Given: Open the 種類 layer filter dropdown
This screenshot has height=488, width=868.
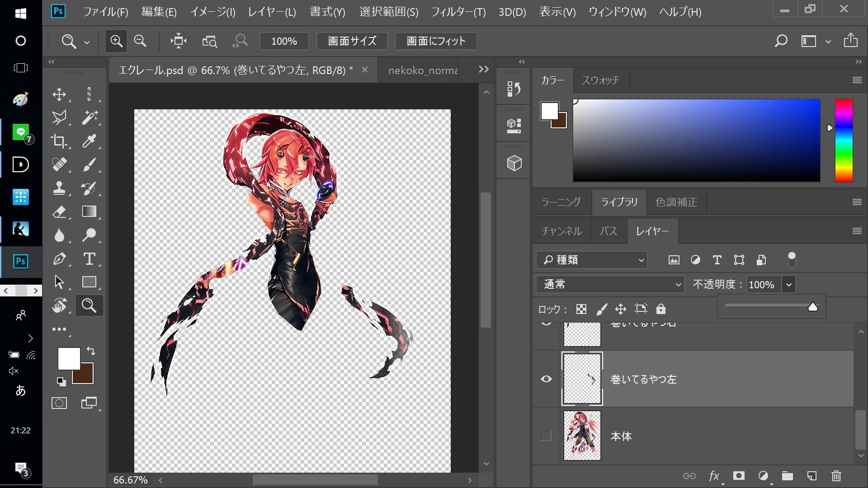Looking at the screenshot, I should [591, 260].
